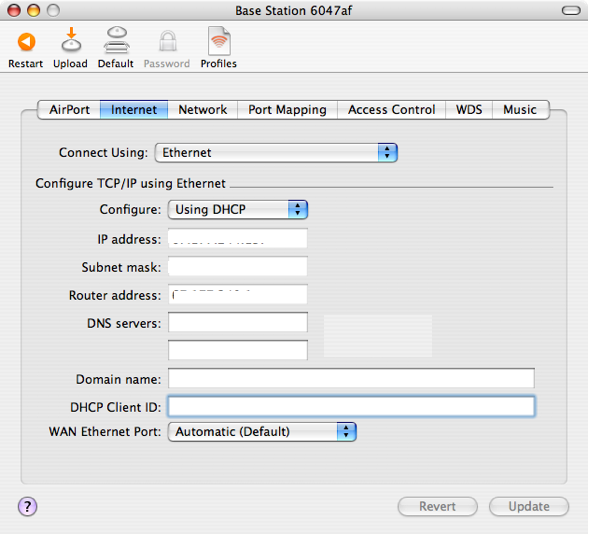The height and width of the screenshot is (535, 589).
Task: Open the Profiles toolbar icon
Action: coord(219,41)
